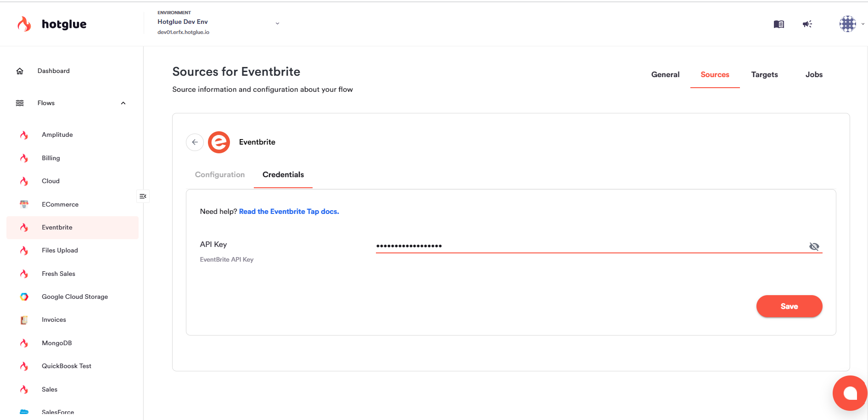Click the Files Upload flow icon

[24, 251]
